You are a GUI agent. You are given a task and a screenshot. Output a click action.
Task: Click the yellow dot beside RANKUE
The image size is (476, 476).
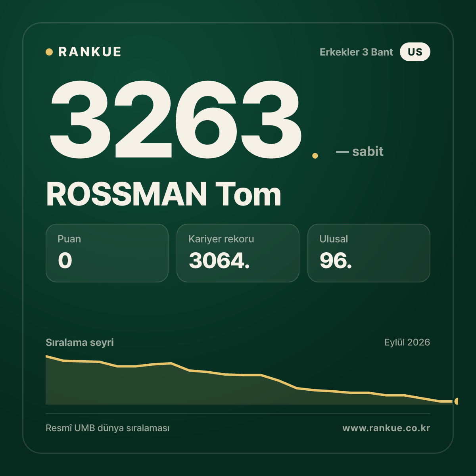[x=49, y=52]
